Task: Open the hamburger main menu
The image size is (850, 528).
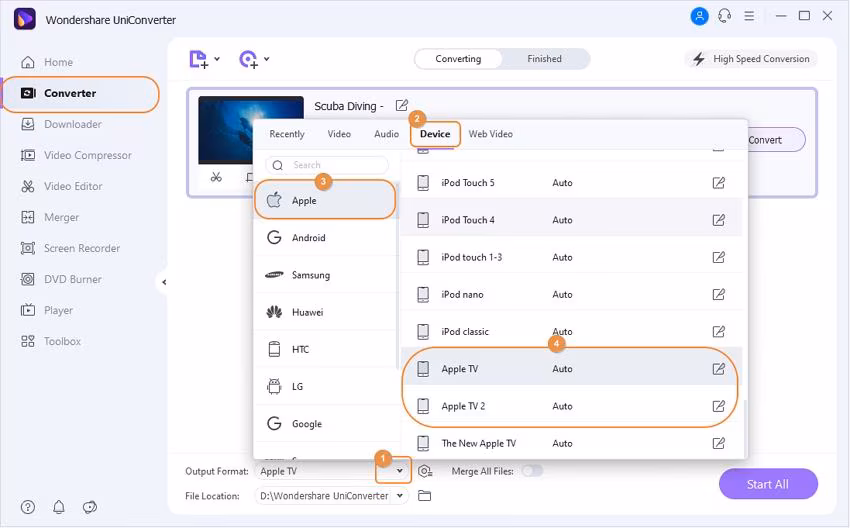Action: (749, 16)
